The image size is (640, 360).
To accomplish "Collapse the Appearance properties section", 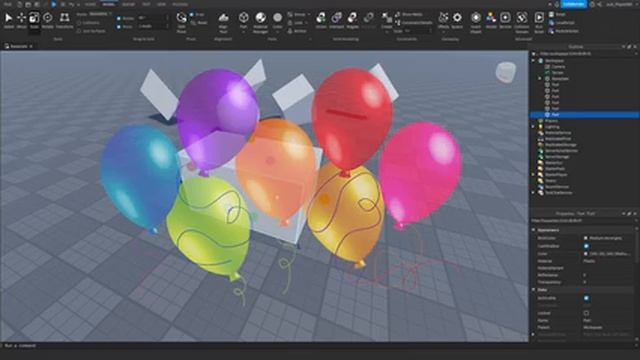I will [x=533, y=230].
